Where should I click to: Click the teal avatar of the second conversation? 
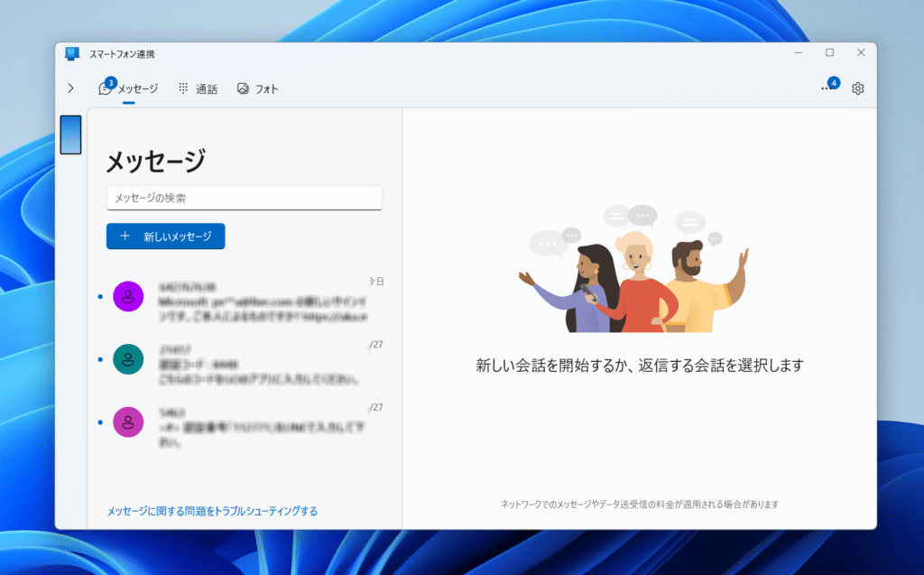pos(127,359)
